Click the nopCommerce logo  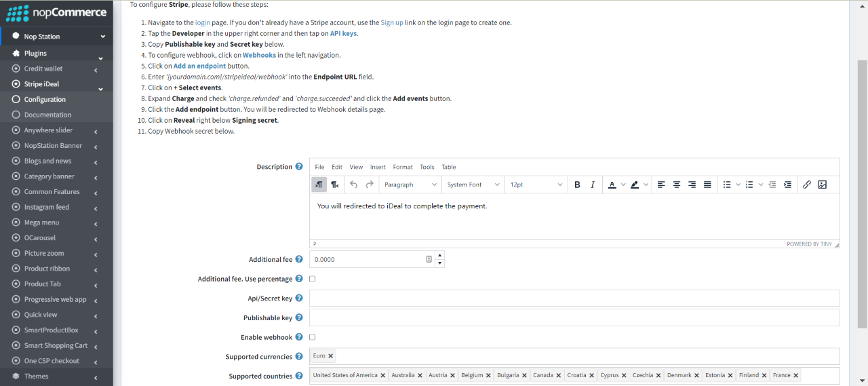coord(56,12)
